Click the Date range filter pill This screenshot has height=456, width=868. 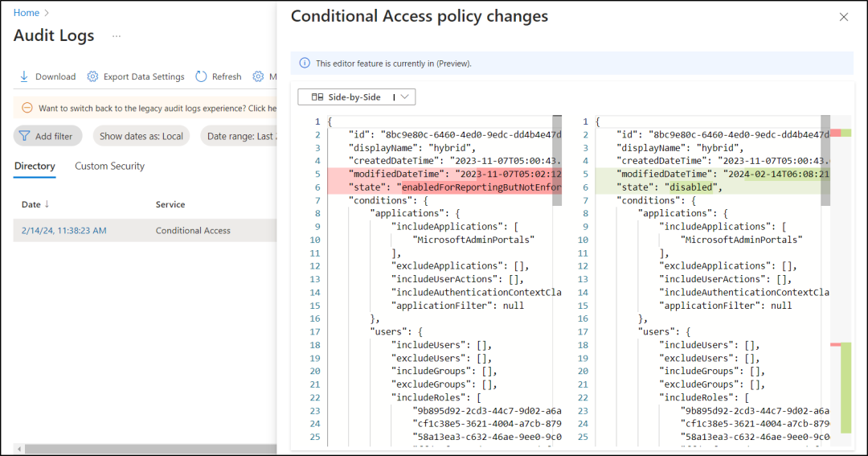point(240,136)
